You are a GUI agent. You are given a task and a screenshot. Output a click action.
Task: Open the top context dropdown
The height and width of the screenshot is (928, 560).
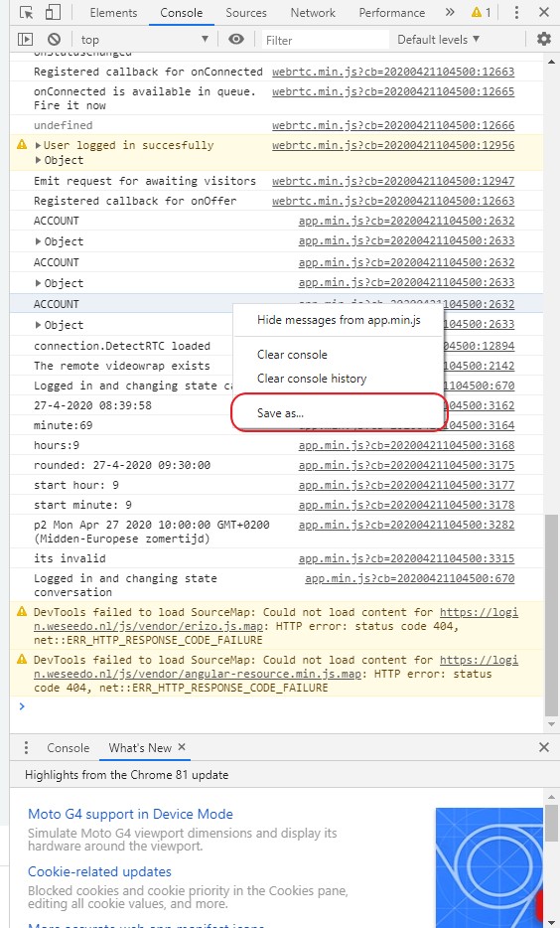(x=145, y=40)
